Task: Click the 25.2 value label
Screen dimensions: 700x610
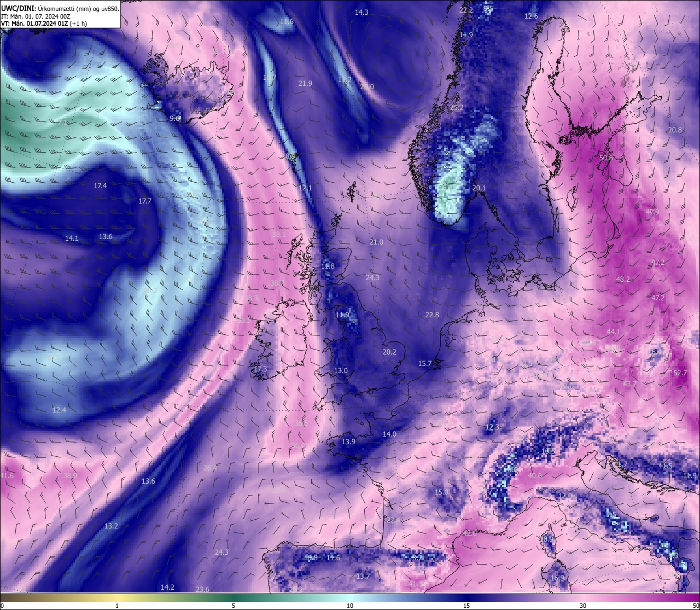Action: 457,108
